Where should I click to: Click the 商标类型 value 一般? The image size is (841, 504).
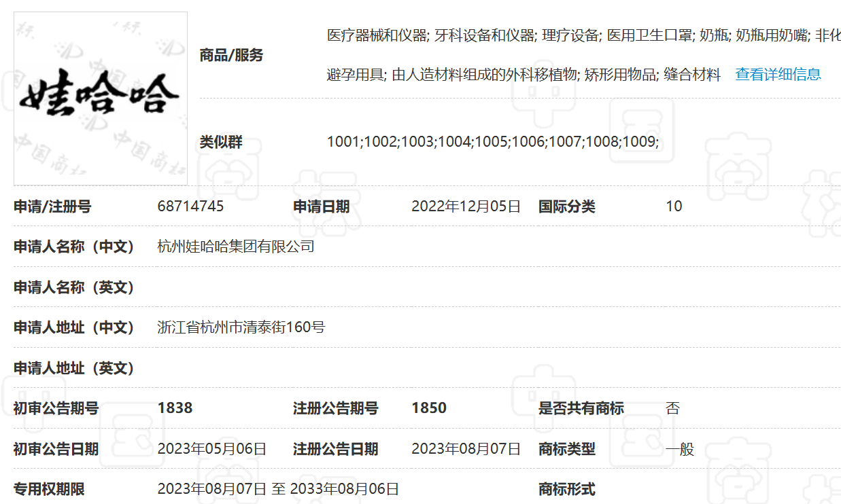coord(680,449)
